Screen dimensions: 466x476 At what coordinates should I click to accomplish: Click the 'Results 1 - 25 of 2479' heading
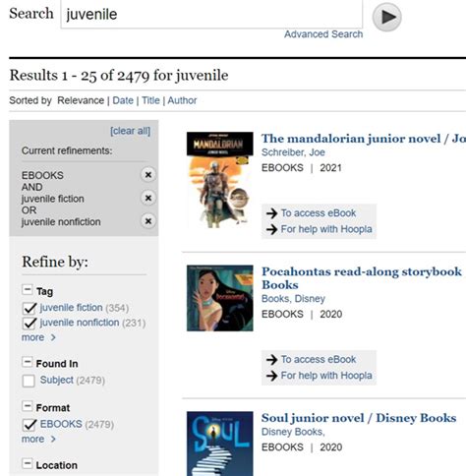point(79,76)
